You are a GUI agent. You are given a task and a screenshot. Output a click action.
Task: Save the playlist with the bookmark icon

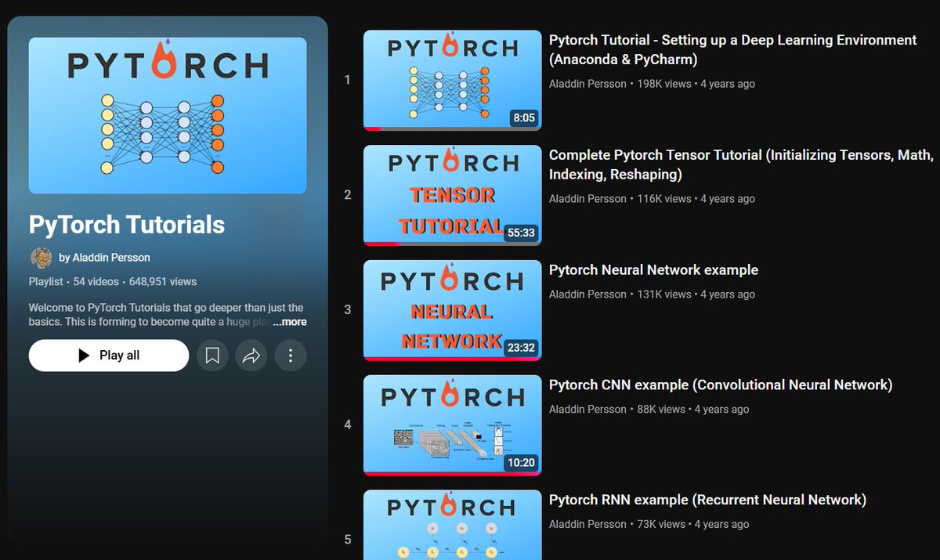point(212,356)
